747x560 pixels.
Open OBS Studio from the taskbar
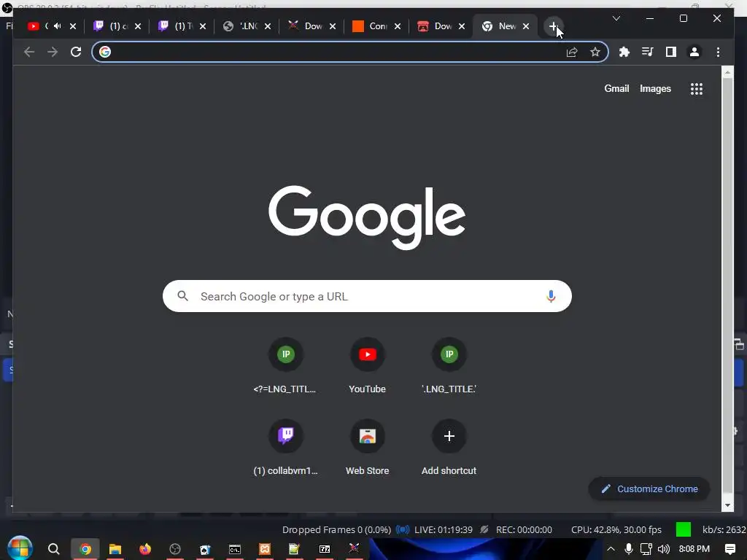pos(175,549)
